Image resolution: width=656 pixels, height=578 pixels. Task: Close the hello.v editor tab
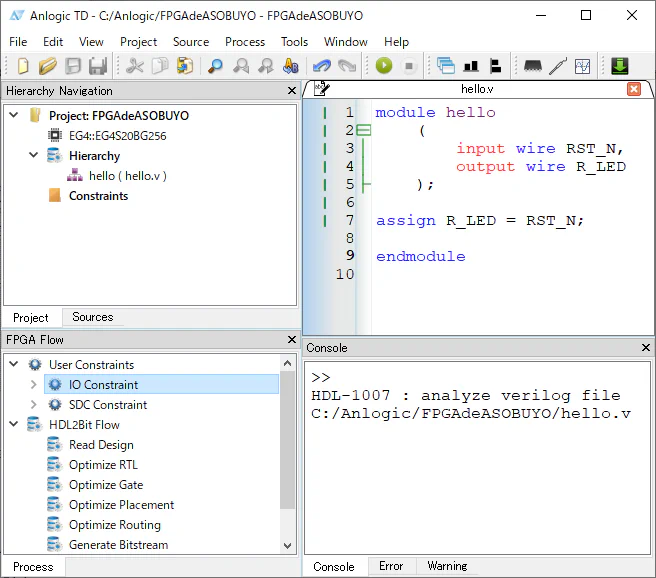coord(634,89)
